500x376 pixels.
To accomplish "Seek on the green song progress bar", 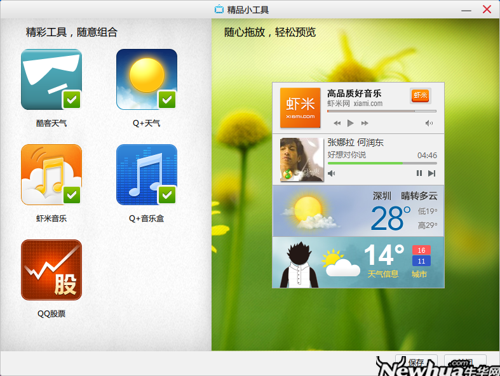I will (x=382, y=163).
